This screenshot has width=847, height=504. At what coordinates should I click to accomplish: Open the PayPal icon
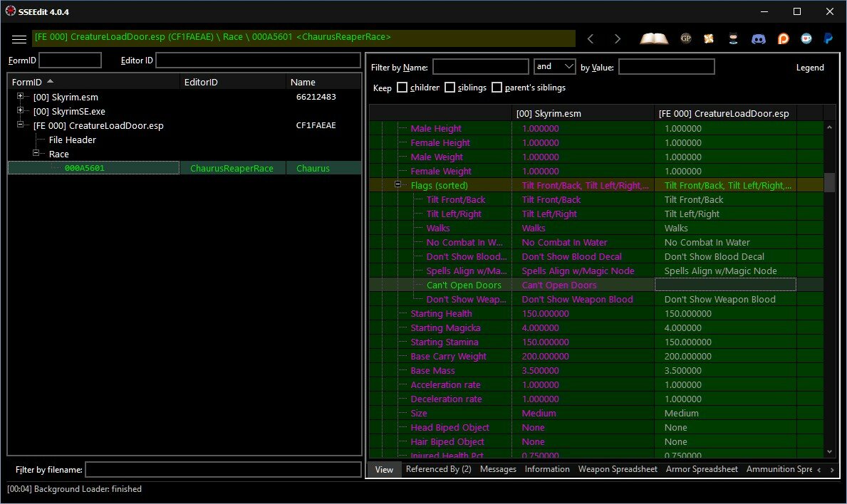[828, 38]
